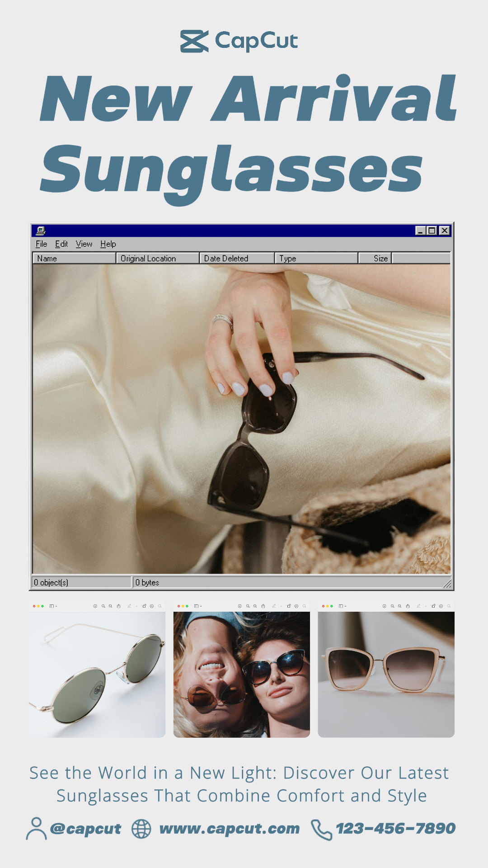The image size is (488, 868).
Task: Open markup toolbar in round sunglasses window
Action: 152,606
